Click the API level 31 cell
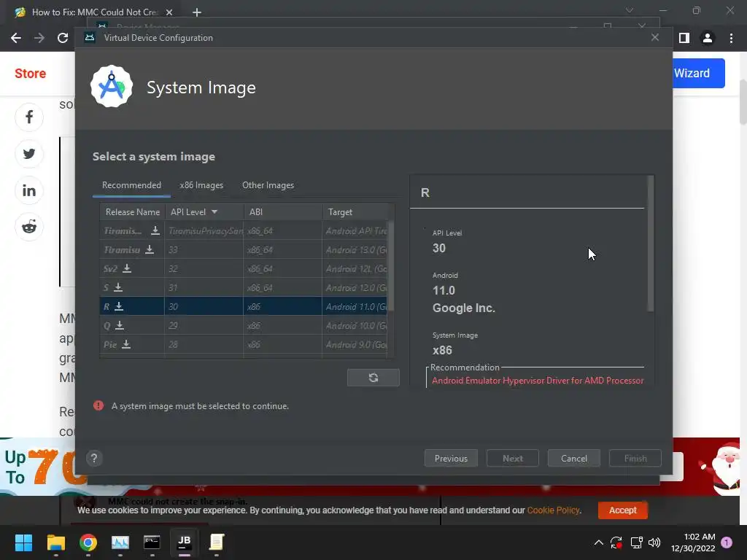 (x=204, y=287)
